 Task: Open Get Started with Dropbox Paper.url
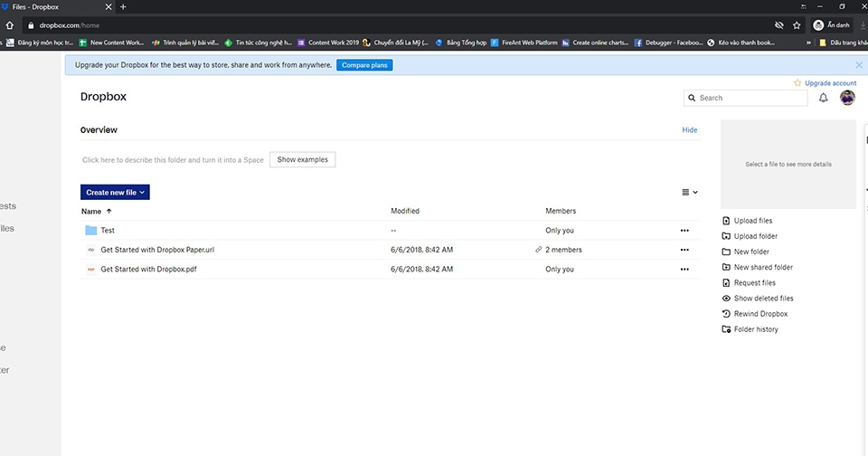point(157,250)
